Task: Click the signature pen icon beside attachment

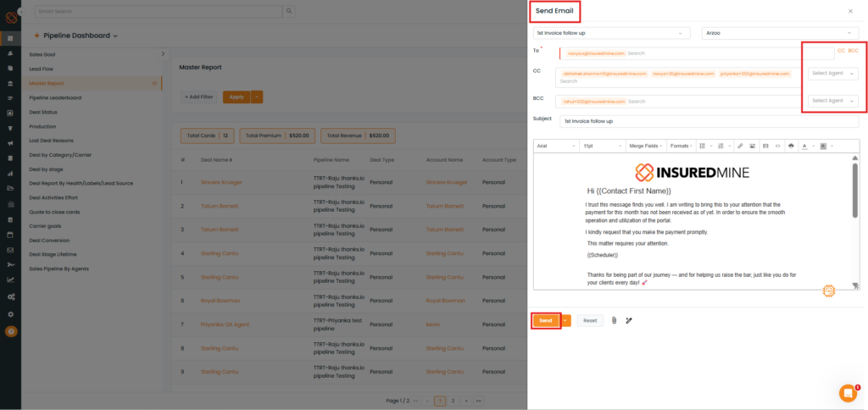Action: pos(629,320)
